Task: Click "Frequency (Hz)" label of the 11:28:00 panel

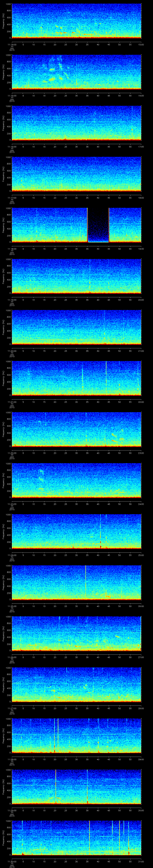Action: (3, 736)
